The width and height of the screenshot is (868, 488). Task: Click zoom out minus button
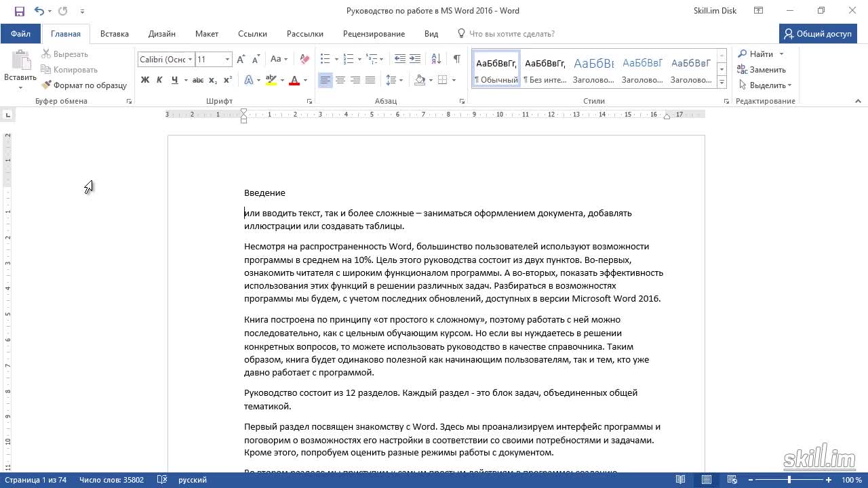[x=749, y=480]
